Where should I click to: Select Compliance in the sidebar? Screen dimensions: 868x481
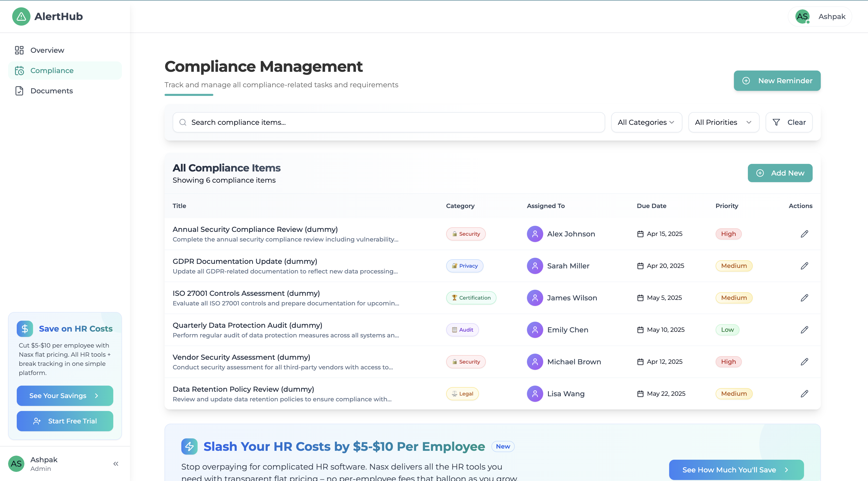point(65,70)
